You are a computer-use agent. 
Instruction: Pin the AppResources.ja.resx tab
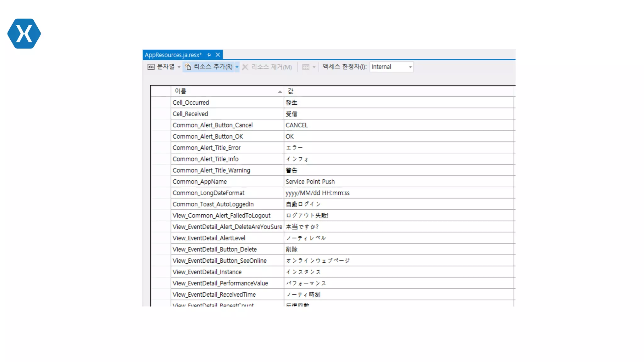(209, 55)
